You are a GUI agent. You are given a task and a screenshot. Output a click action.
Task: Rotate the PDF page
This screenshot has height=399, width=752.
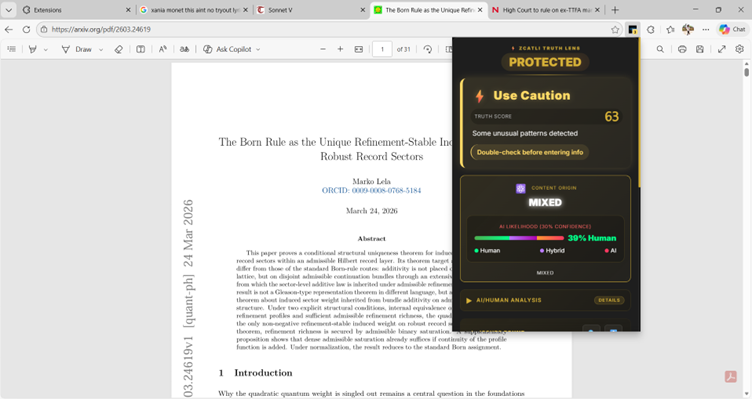(x=427, y=49)
